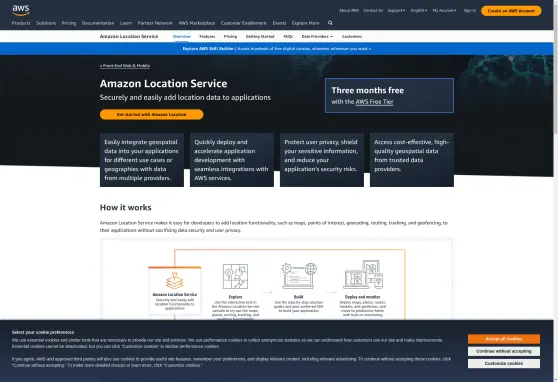Open the Documentation menu
This screenshot has width=558, height=382.
pyautogui.click(x=98, y=23)
